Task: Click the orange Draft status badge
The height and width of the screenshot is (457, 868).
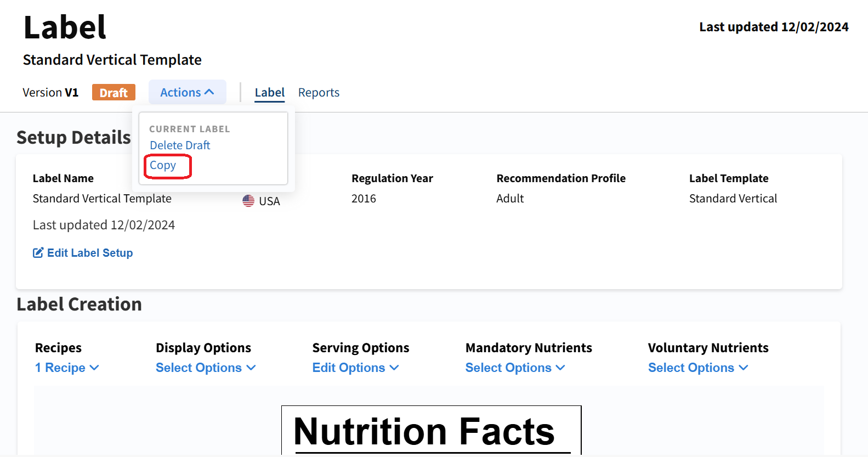Action: tap(114, 92)
